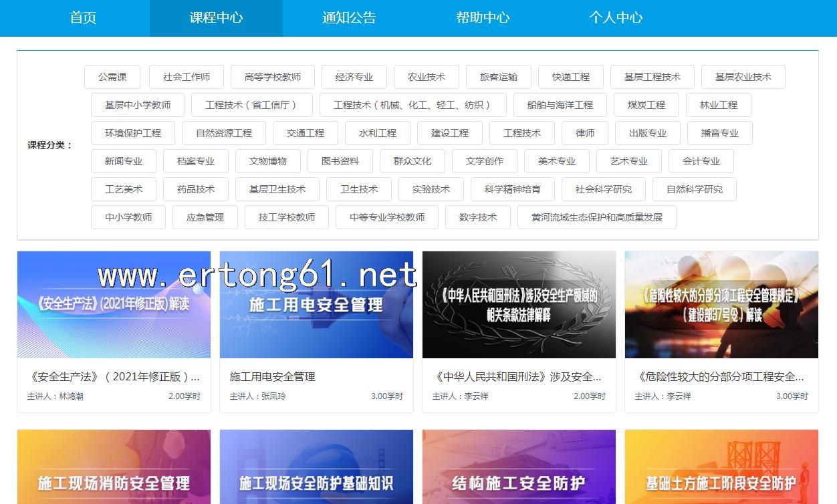This screenshot has width=837, height=504.
Task: Open 施工用电安全管理 course thumbnail
Action: tap(316, 305)
